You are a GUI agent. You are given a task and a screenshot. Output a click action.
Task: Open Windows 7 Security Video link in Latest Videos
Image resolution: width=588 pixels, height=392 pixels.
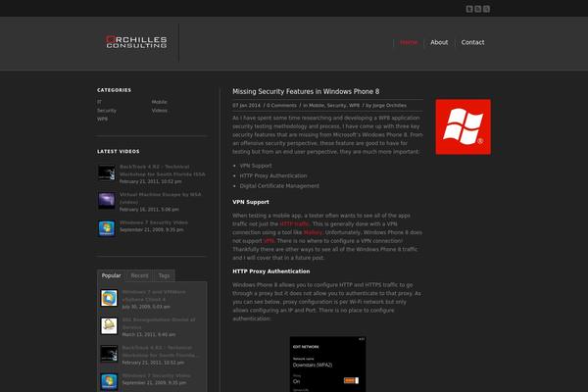154,222
